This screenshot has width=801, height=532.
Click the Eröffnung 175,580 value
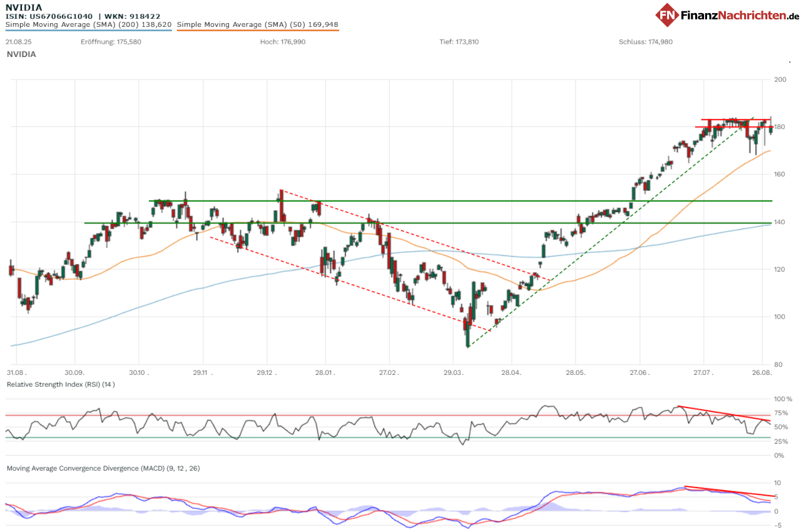tap(102, 42)
